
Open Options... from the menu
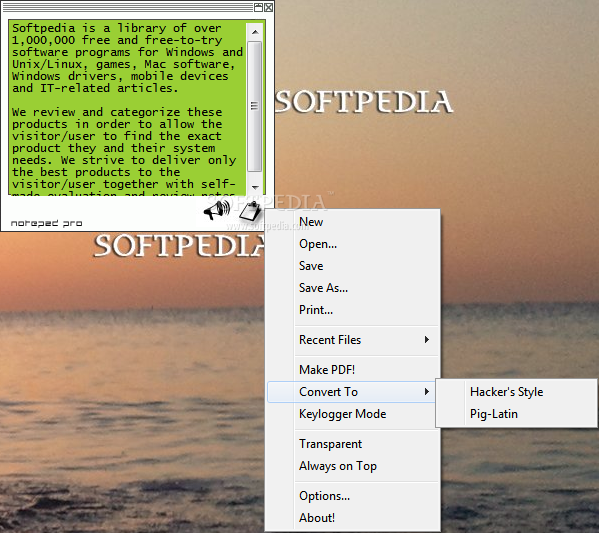pos(353,496)
